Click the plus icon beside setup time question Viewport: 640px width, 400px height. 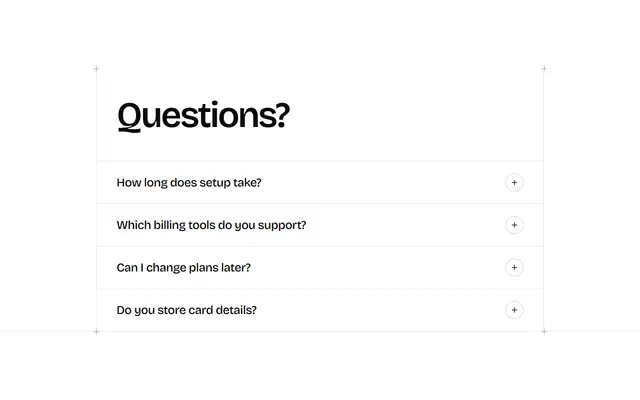(514, 182)
